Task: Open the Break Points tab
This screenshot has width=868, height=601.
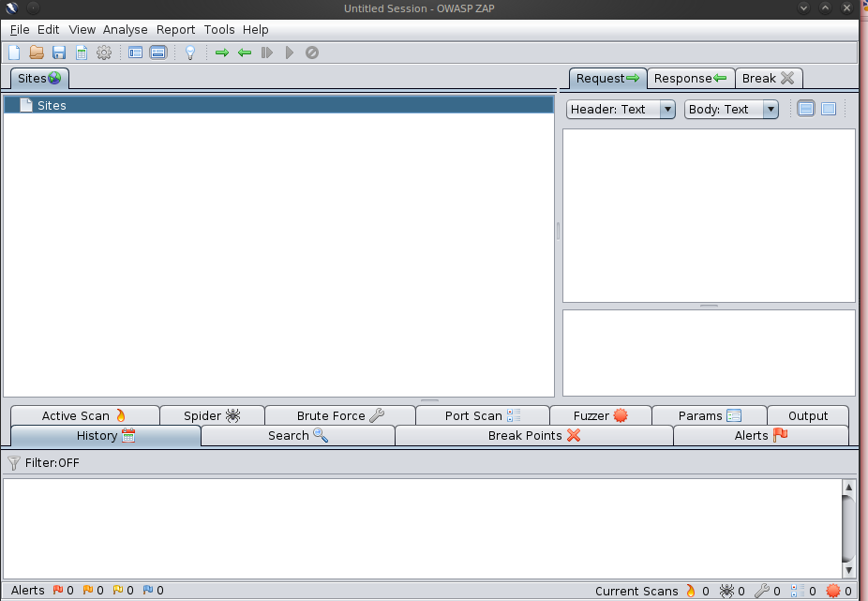Action: pos(533,435)
